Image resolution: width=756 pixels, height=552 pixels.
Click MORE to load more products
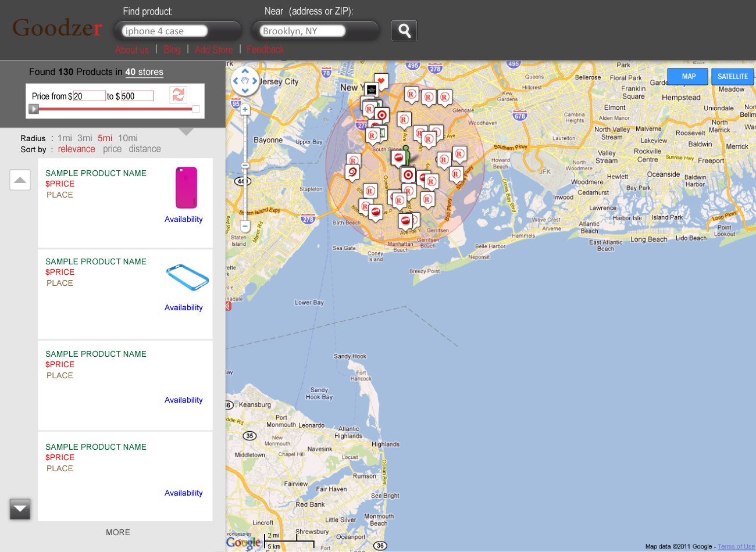(118, 532)
